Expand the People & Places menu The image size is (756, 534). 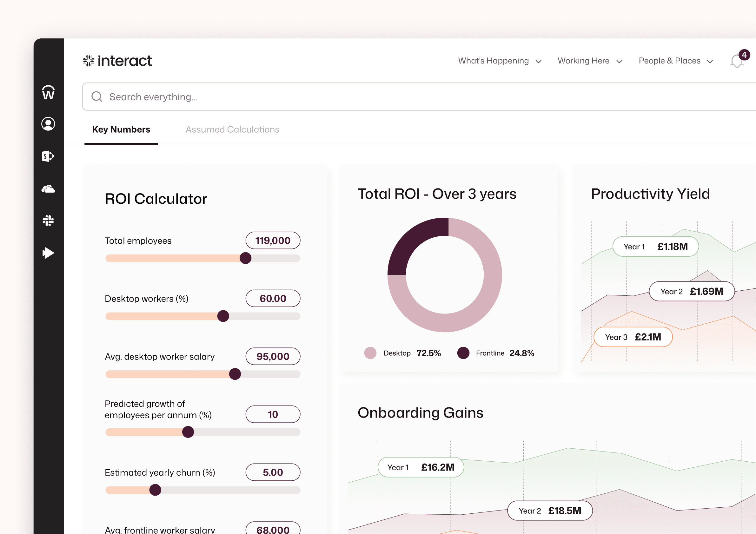click(x=676, y=61)
